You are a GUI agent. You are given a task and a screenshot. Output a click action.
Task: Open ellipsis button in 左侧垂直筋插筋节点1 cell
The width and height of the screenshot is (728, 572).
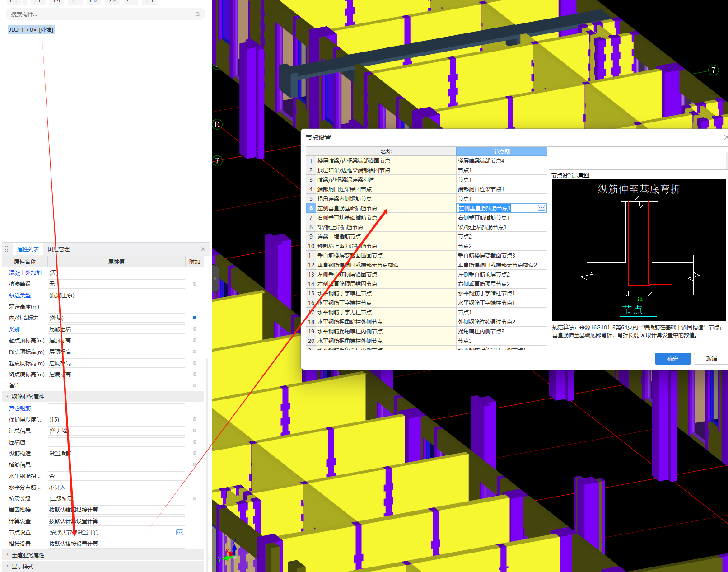click(541, 208)
